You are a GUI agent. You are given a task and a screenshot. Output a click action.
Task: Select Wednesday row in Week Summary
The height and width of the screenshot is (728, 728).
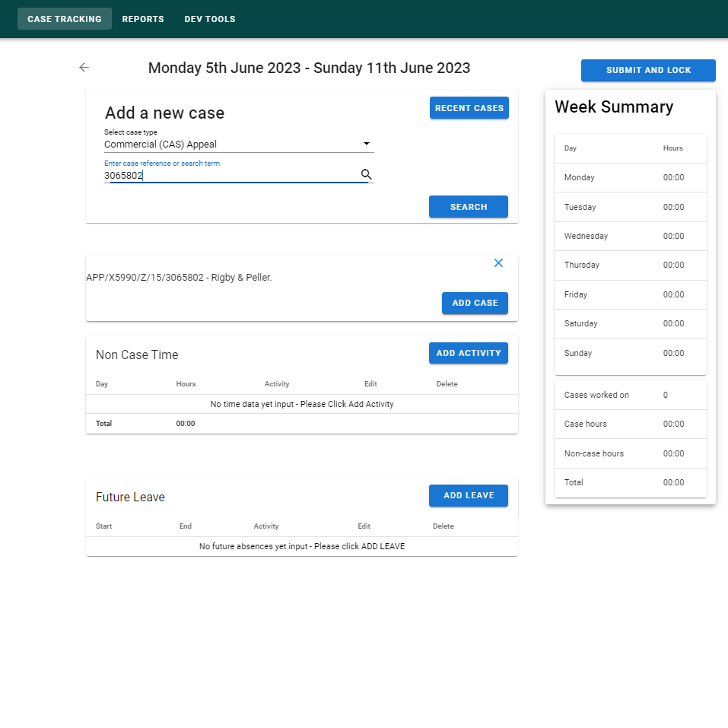coord(631,237)
